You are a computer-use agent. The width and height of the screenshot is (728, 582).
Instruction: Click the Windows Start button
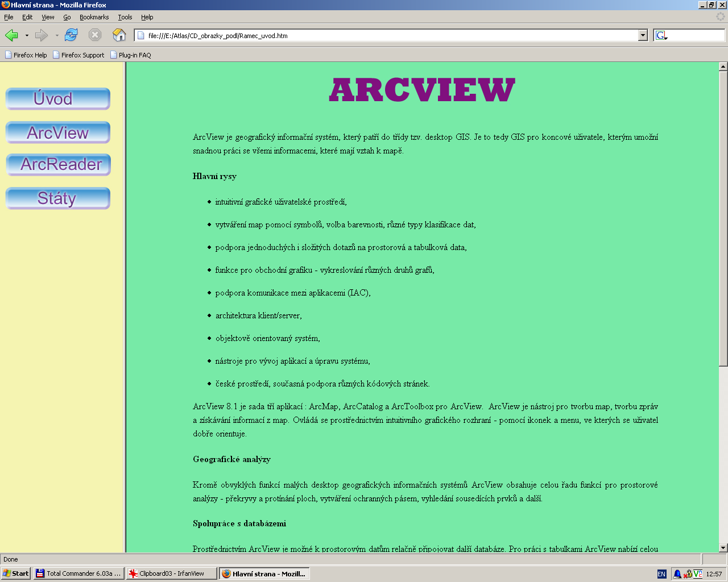coord(16,573)
